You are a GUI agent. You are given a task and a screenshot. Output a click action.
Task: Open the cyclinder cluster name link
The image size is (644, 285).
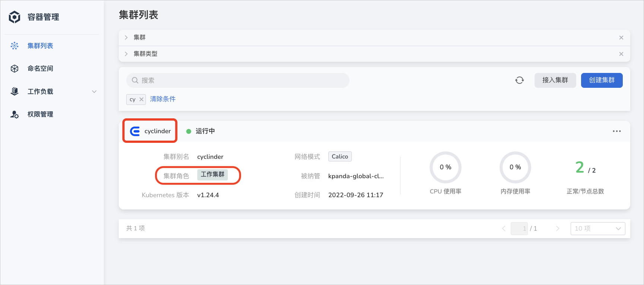coord(157,131)
